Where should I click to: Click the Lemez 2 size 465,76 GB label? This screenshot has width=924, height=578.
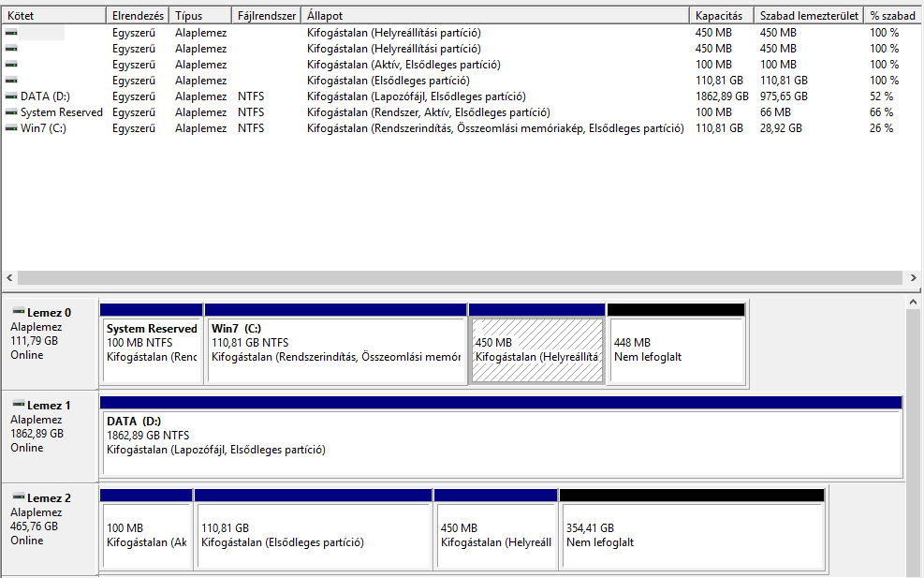35,526
